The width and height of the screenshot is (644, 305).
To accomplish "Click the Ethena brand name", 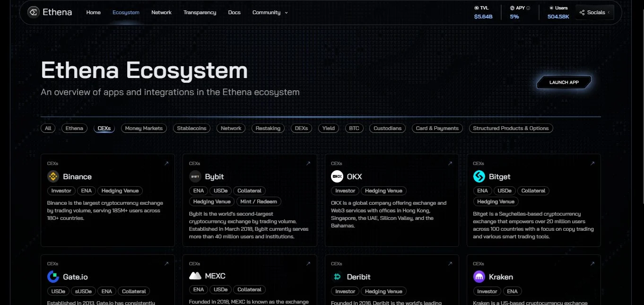I will point(57,12).
